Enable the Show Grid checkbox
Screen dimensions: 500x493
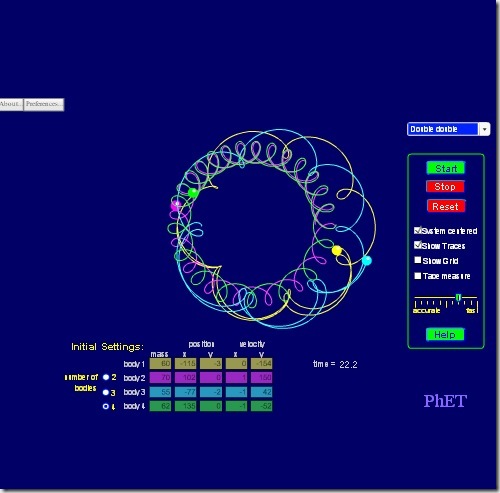[x=417, y=260]
